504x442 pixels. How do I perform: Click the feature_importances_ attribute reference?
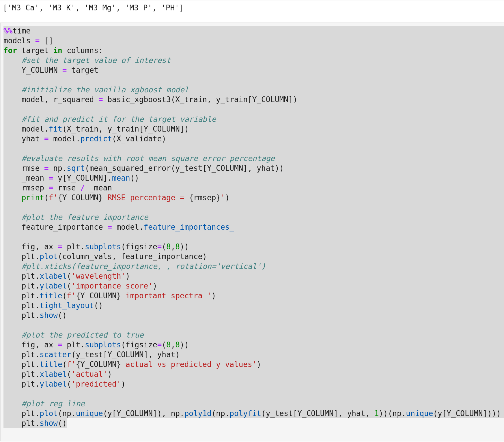click(189, 227)
